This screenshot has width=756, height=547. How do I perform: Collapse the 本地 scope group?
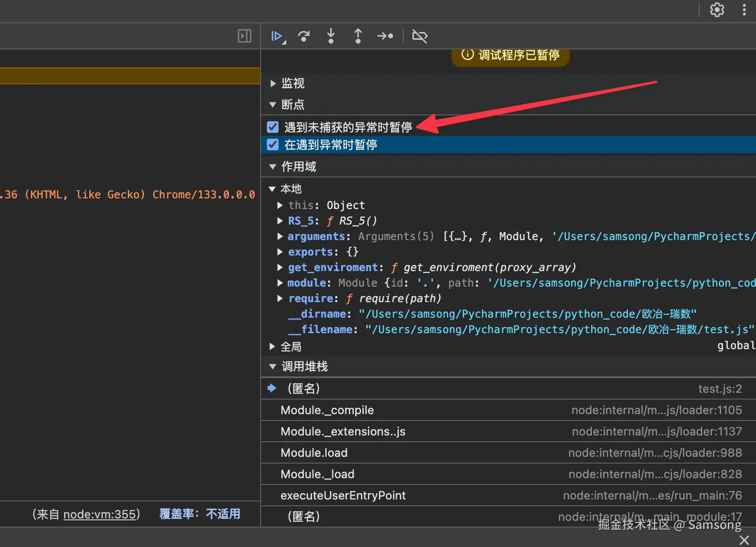(x=272, y=189)
